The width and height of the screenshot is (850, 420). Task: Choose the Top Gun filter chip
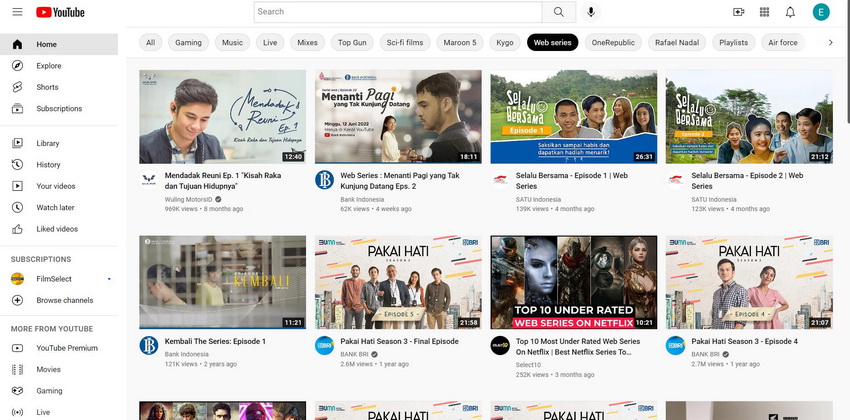click(352, 43)
